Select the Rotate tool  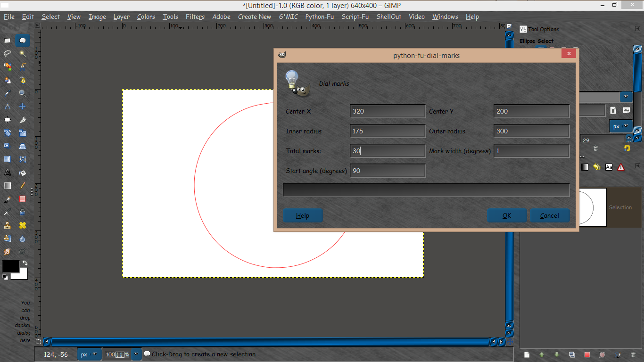[8, 133]
